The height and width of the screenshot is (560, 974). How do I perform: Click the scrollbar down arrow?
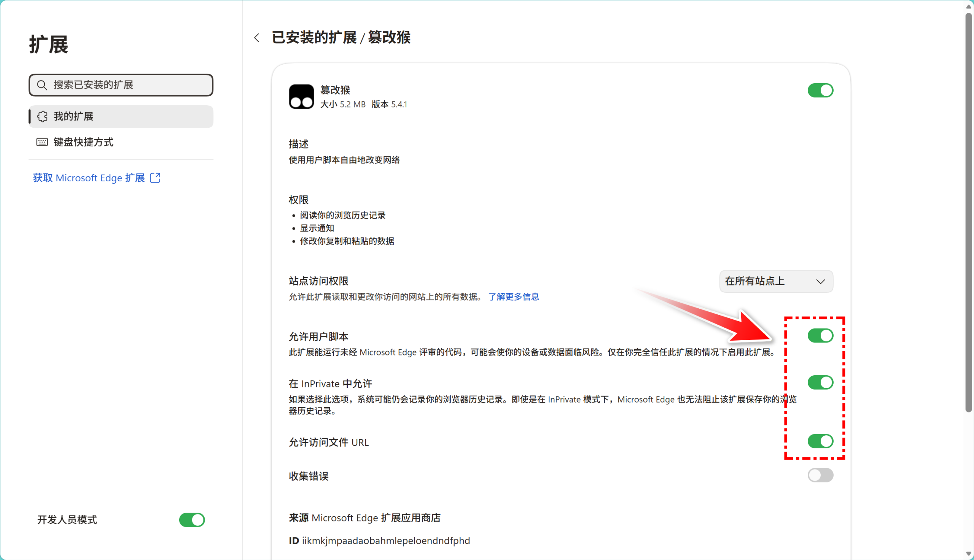coord(968,554)
